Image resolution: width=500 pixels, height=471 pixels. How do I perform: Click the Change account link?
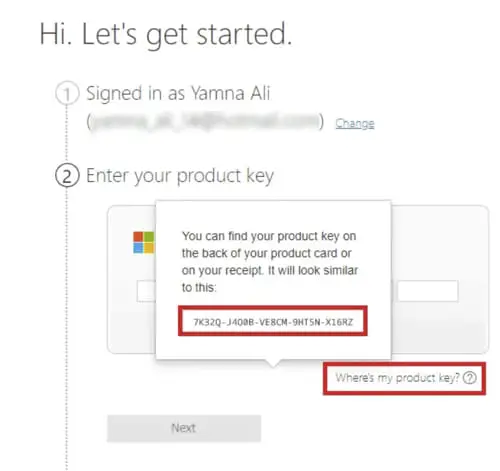pos(355,123)
